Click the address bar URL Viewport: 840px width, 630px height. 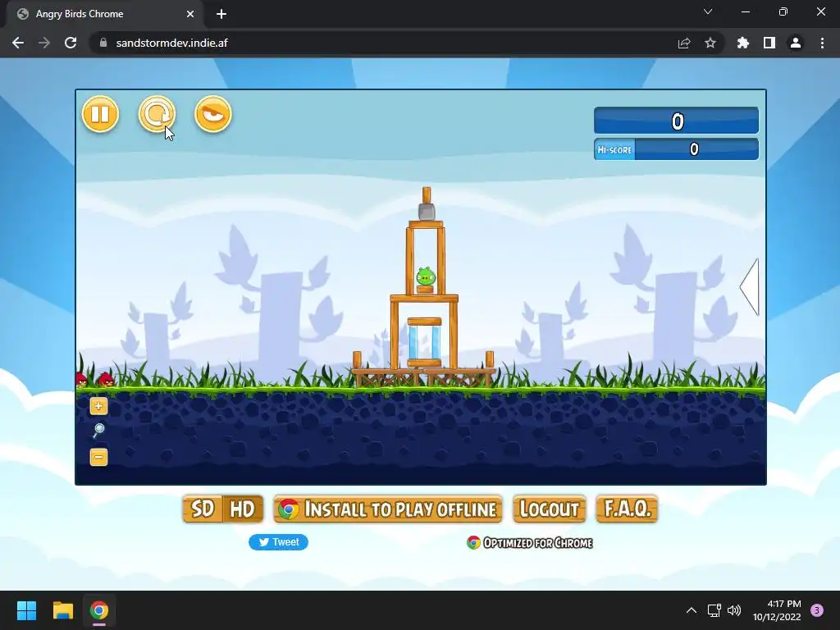(x=172, y=43)
